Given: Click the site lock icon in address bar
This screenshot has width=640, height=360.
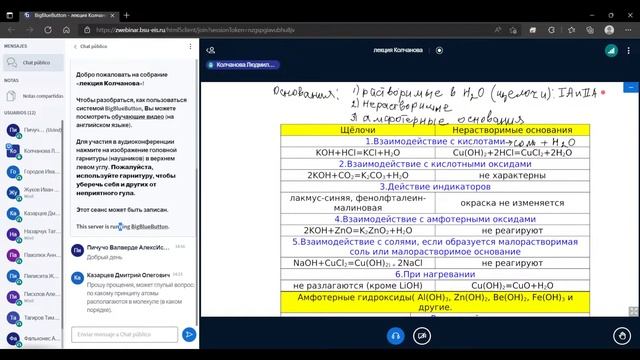Looking at the screenshot, I should pyautogui.click(x=87, y=30).
